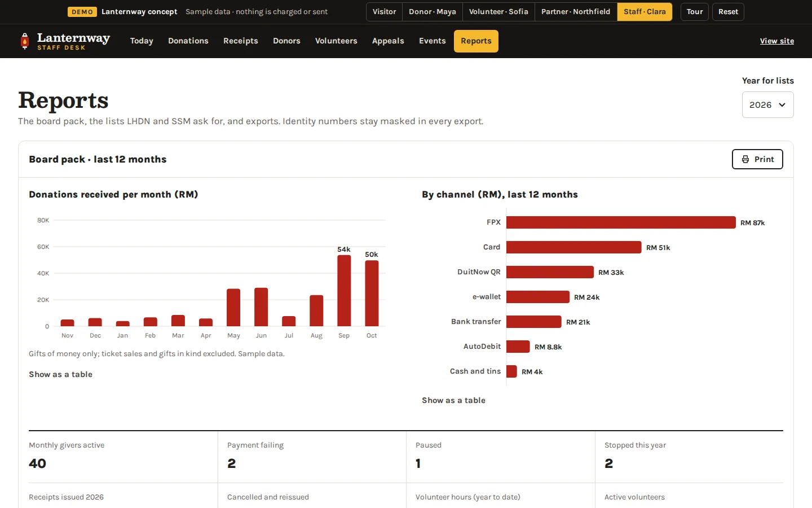The width and height of the screenshot is (812, 508).
Task: Switch to Donor · Maya persona
Action: pyautogui.click(x=433, y=12)
